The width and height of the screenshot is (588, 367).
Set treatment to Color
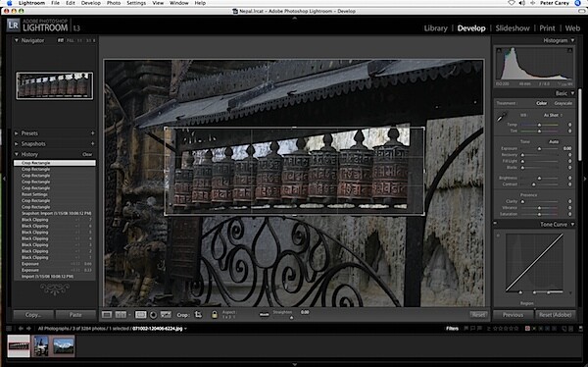click(x=541, y=103)
